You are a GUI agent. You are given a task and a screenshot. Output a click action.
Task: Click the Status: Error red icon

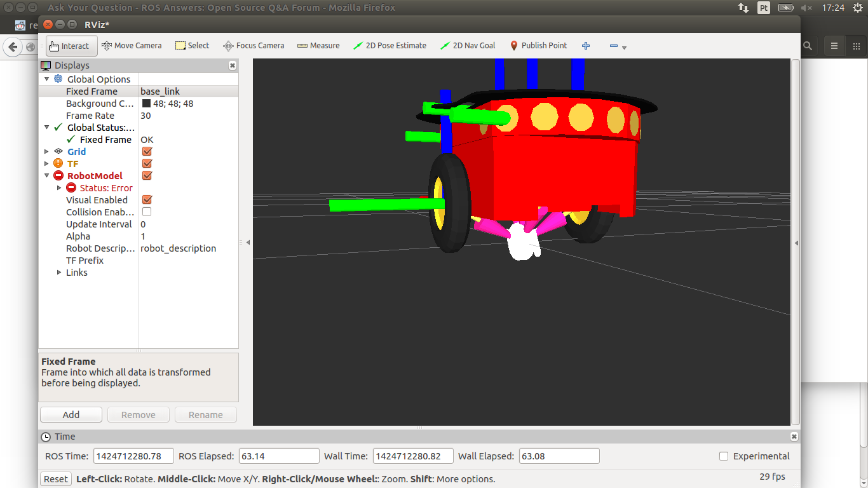[x=71, y=187]
